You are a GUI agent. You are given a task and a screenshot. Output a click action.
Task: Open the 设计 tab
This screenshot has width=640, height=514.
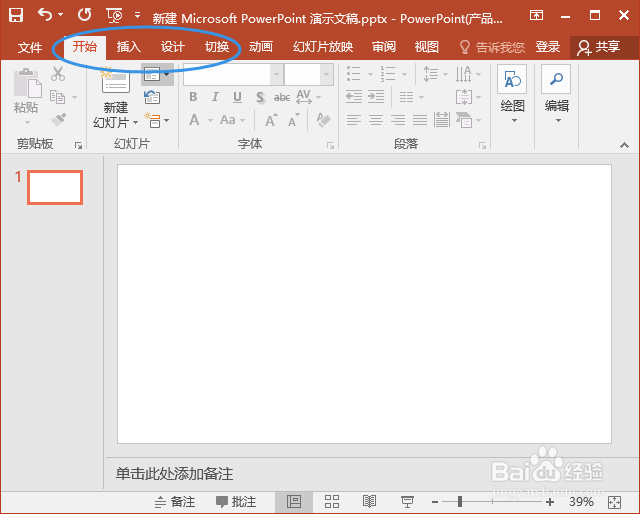pyautogui.click(x=173, y=47)
